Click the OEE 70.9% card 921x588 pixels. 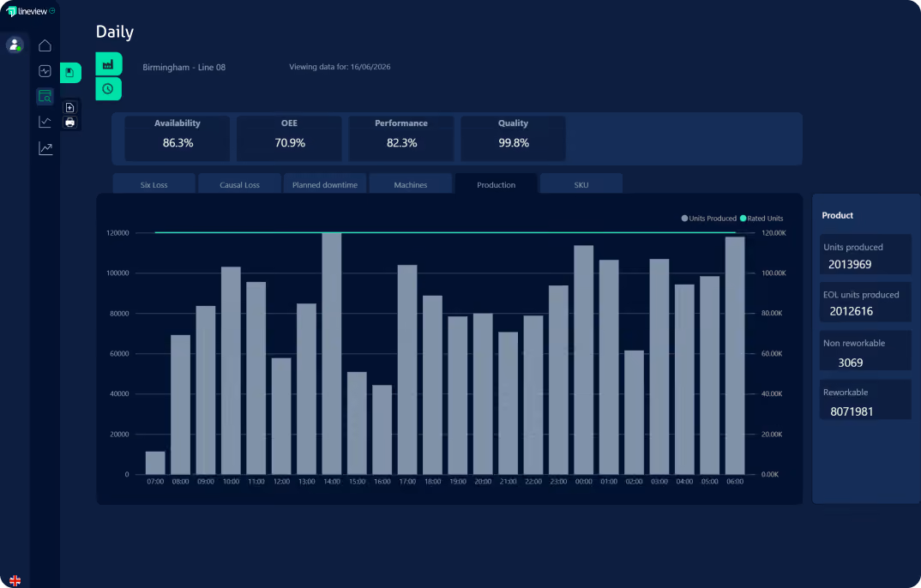tap(289, 139)
